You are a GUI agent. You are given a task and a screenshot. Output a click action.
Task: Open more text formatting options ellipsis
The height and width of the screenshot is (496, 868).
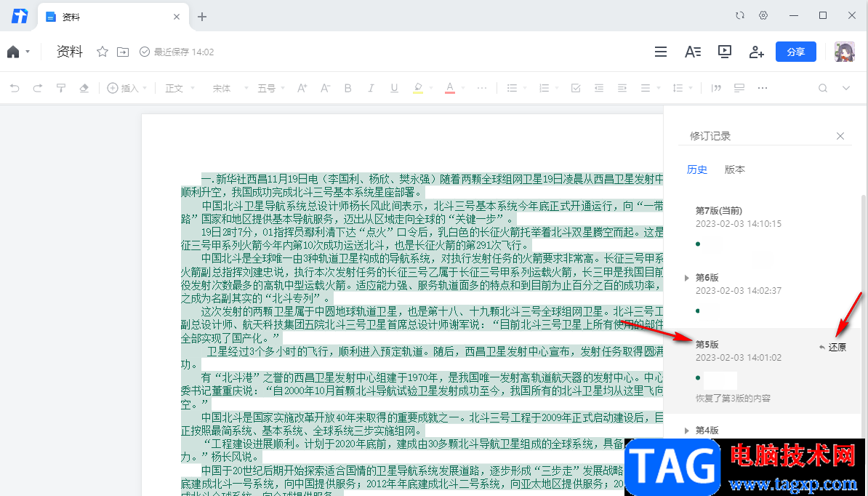pyautogui.click(x=482, y=88)
